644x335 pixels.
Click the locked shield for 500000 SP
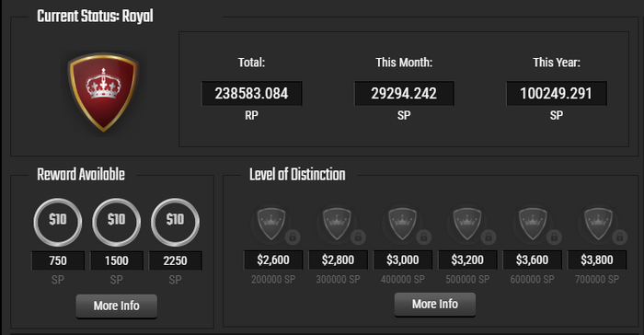(x=467, y=224)
